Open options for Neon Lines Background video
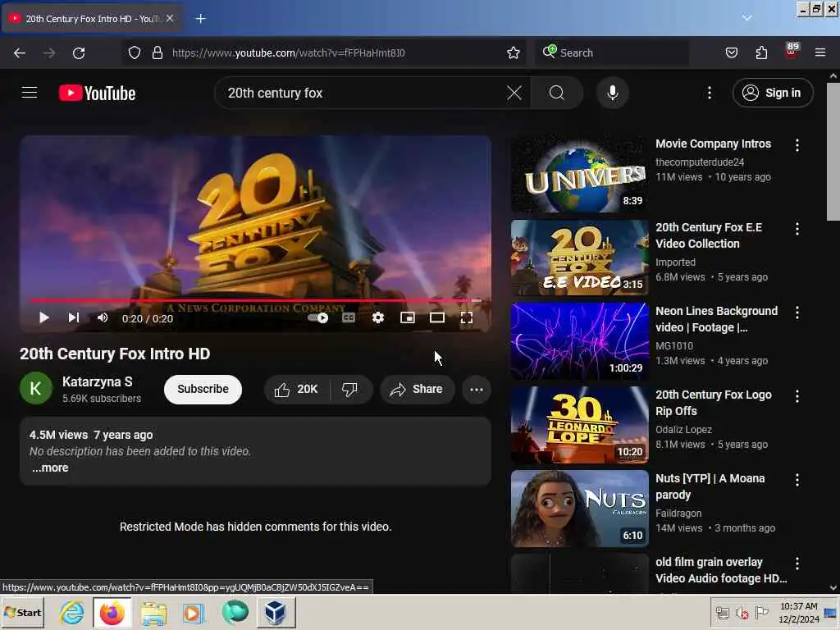Viewport: 840px width, 630px height. 797,313
